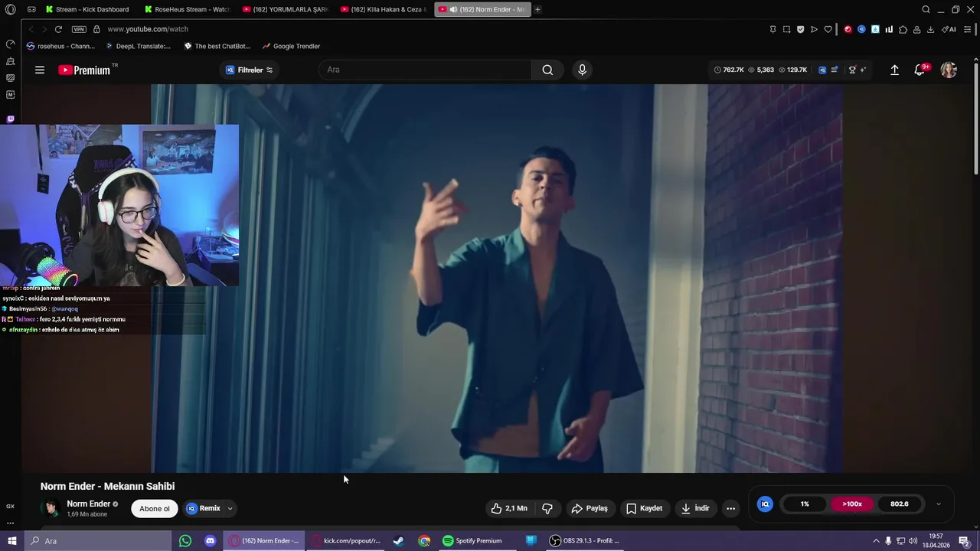Viewport: 980px width, 551px height.
Task: Open the vidIQ list icon in header
Action: pos(835,70)
